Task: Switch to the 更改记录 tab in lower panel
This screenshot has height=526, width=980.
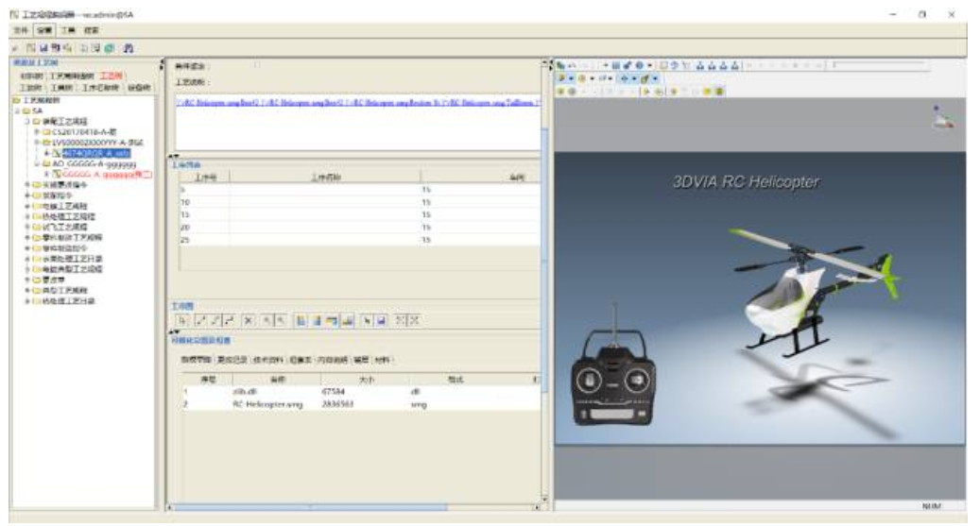Action: pos(232,360)
